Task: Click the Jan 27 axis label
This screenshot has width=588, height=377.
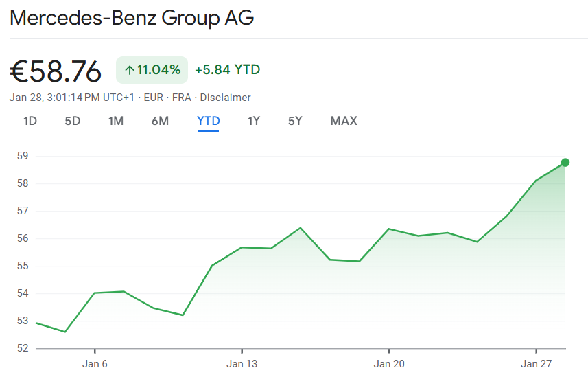Action: [x=537, y=364]
